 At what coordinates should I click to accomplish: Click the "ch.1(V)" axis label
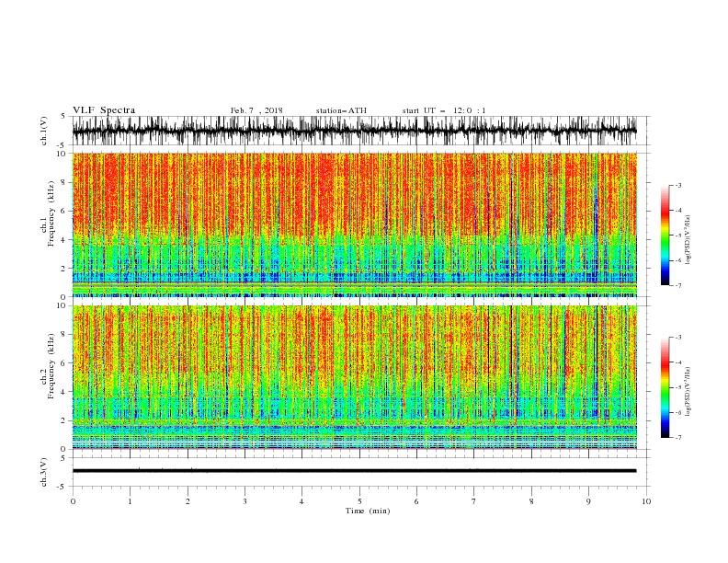pos(44,131)
